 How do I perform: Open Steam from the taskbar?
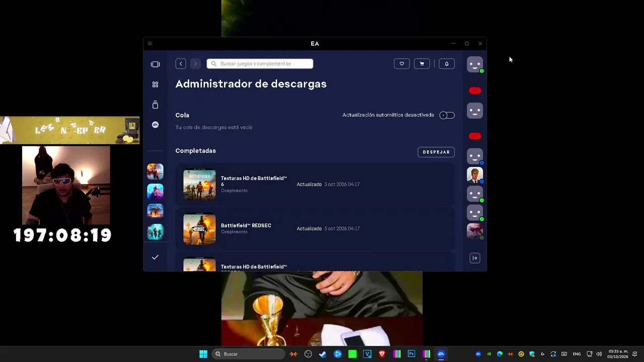coord(323,354)
